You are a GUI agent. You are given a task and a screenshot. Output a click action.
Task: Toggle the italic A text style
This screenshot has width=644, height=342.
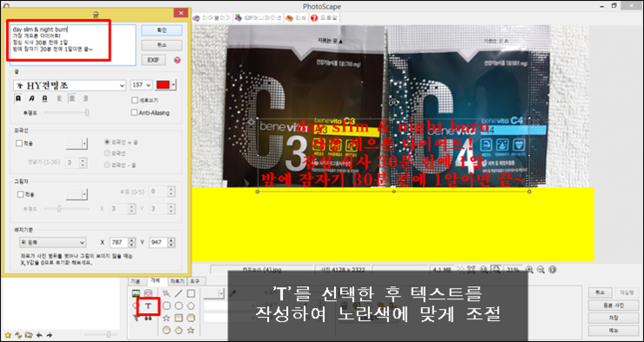pyautogui.click(x=31, y=98)
